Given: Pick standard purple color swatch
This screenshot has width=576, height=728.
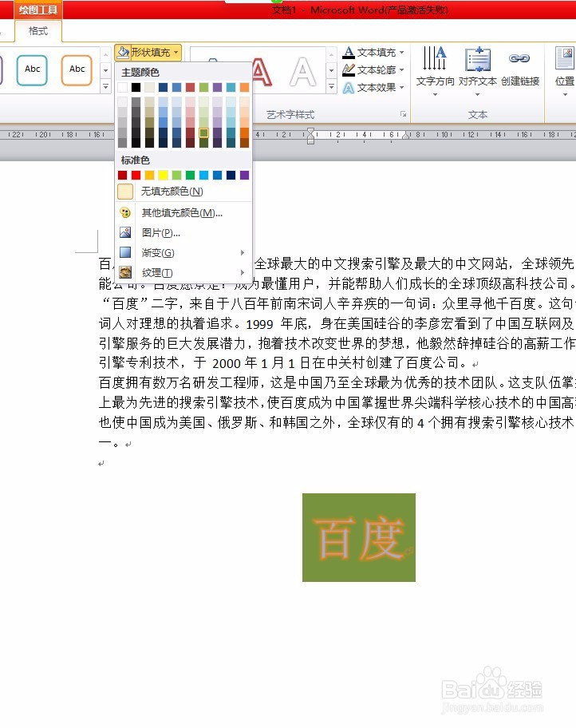Looking at the screenshot, I should coord(245,175).
